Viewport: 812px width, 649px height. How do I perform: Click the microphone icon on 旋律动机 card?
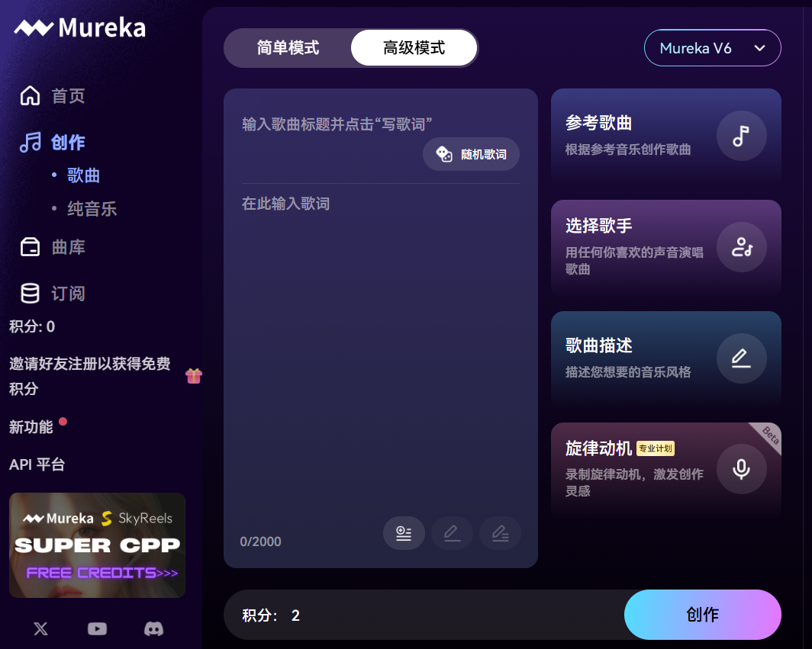point(741,469)
